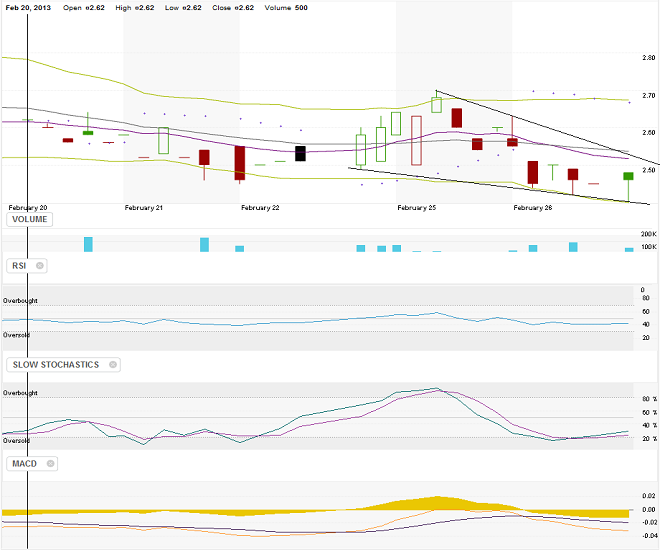Click the 2.70 price axis label

648,96
